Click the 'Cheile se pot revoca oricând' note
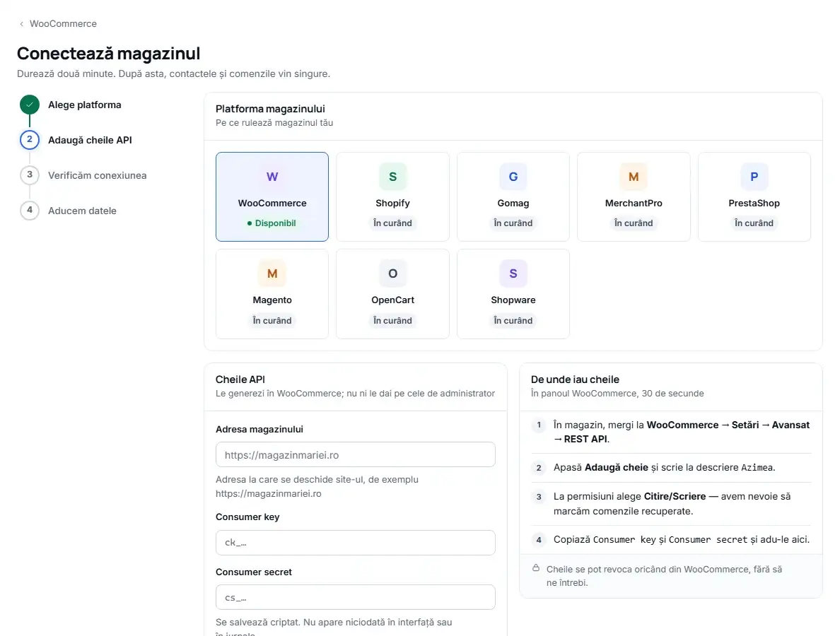Image resolution: width=840 pixels, height=636 pixels. coord(664,576)
